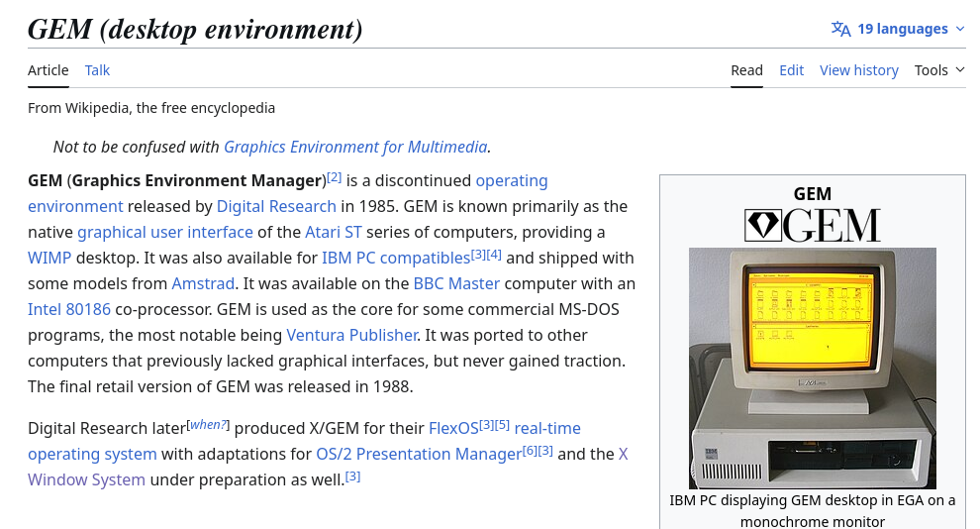Click the translate languages icon
The height and width of the screenshot is (529, 980).
840,29
